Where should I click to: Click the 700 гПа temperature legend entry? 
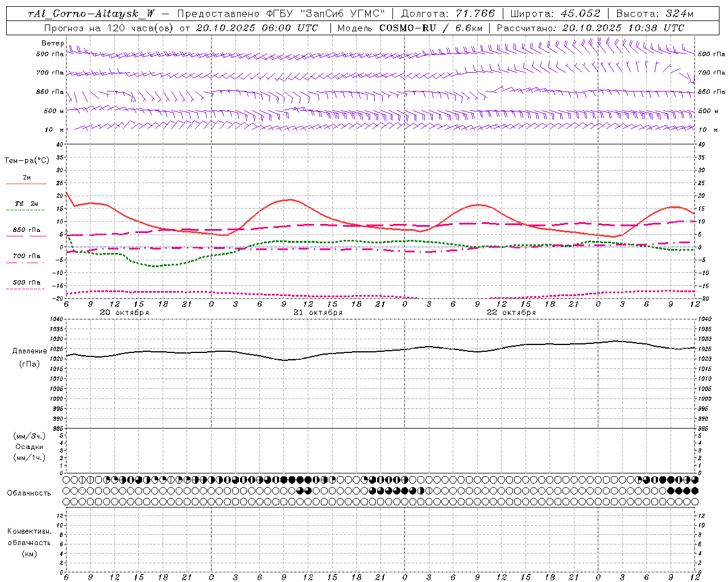coord(26,256)
